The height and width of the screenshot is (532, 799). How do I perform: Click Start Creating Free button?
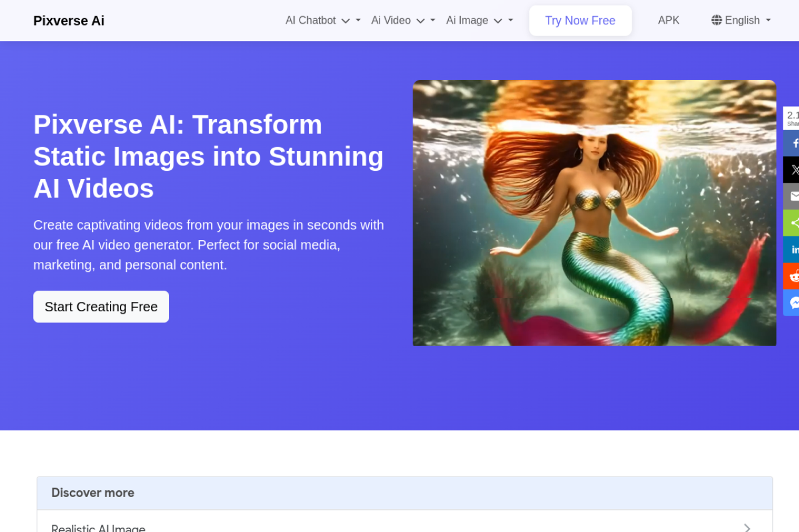(x=101, y=307)
